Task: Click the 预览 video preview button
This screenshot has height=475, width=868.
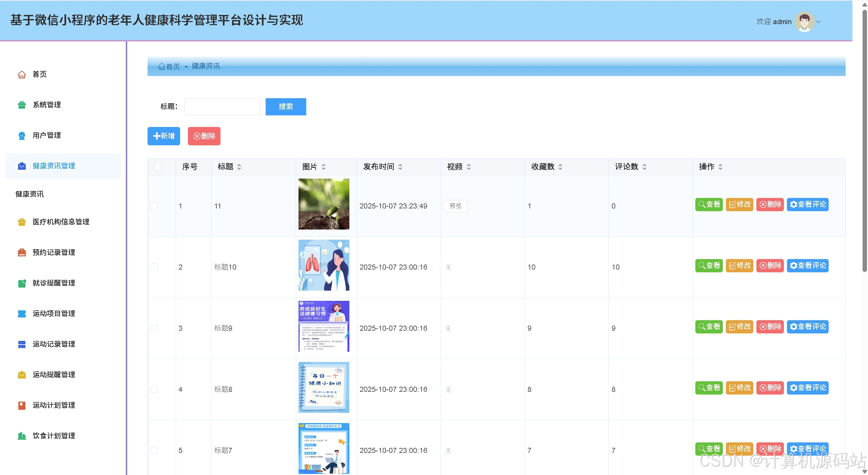Action: point(456,206)
